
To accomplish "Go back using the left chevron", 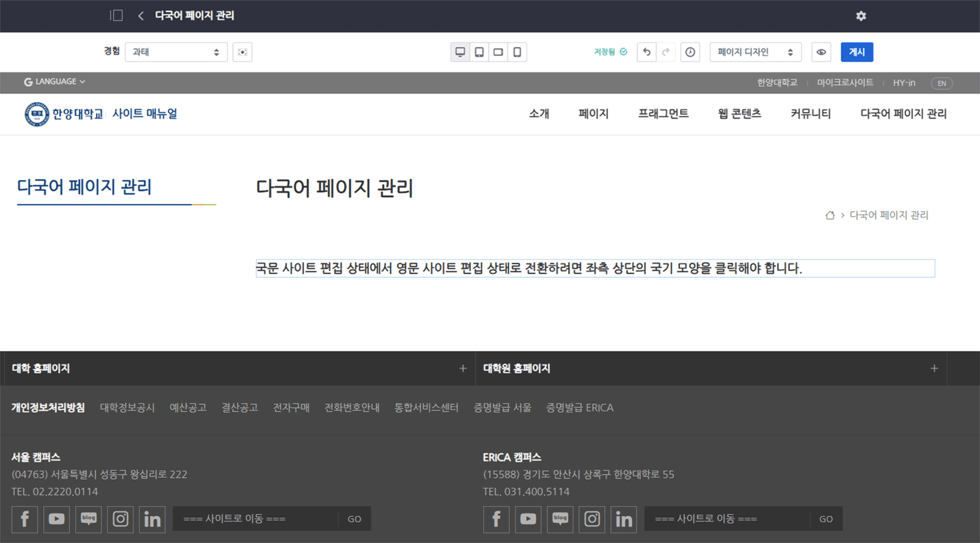I will click(x=140, y=15).
